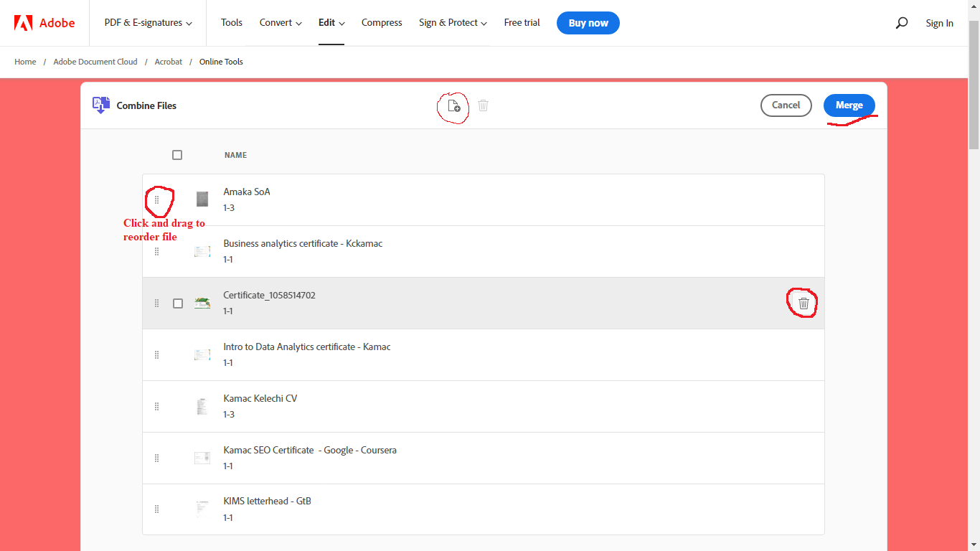Delete Certificate_1058514702 using its trash icon
Image resolution: width=980 pixels, height=551 pixels.
tap(802, 303)
